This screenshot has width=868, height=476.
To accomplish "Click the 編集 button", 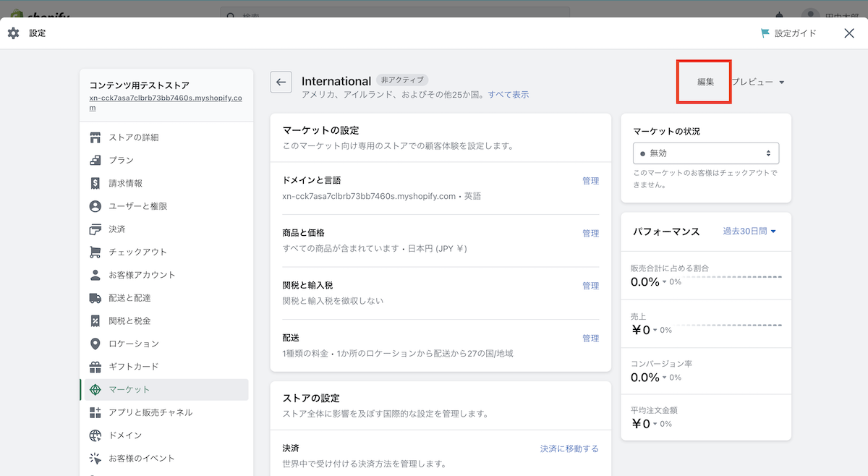I will tap(705, 82).
